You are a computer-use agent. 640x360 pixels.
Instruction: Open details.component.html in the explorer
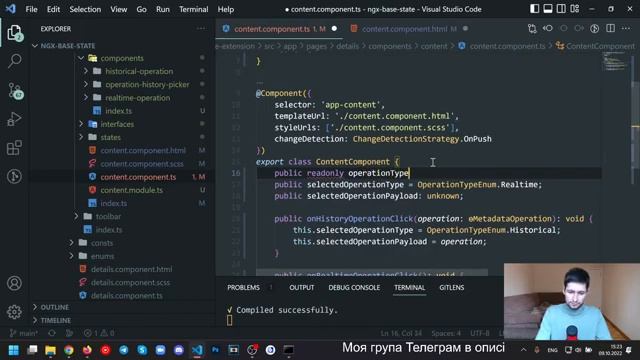coord(131,269)
